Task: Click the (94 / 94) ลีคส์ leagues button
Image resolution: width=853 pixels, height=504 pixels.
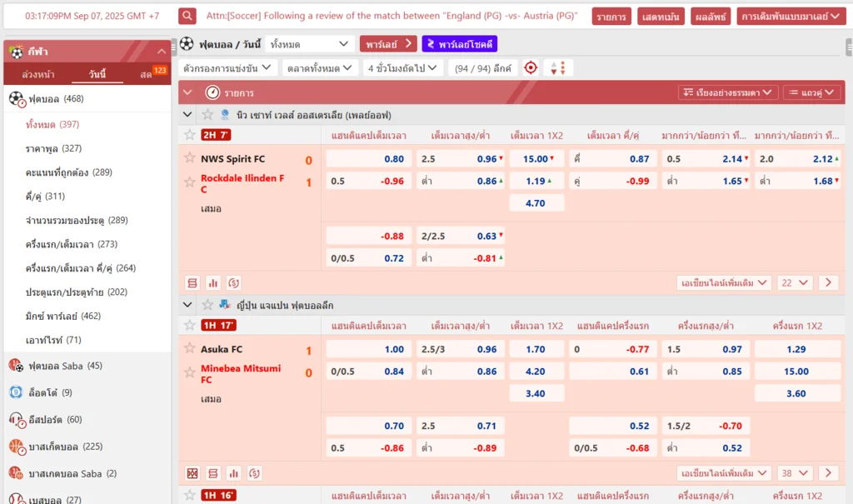Action: tap(483, 68)
